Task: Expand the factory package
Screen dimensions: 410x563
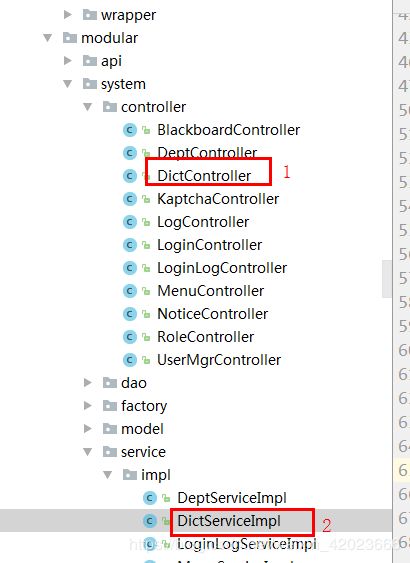Action: (87, 406)
